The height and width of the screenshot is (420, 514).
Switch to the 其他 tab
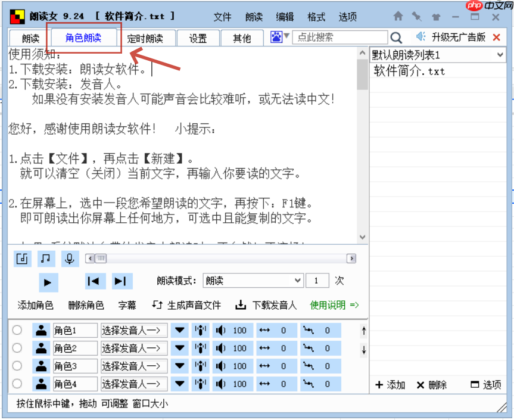point(242,38)
